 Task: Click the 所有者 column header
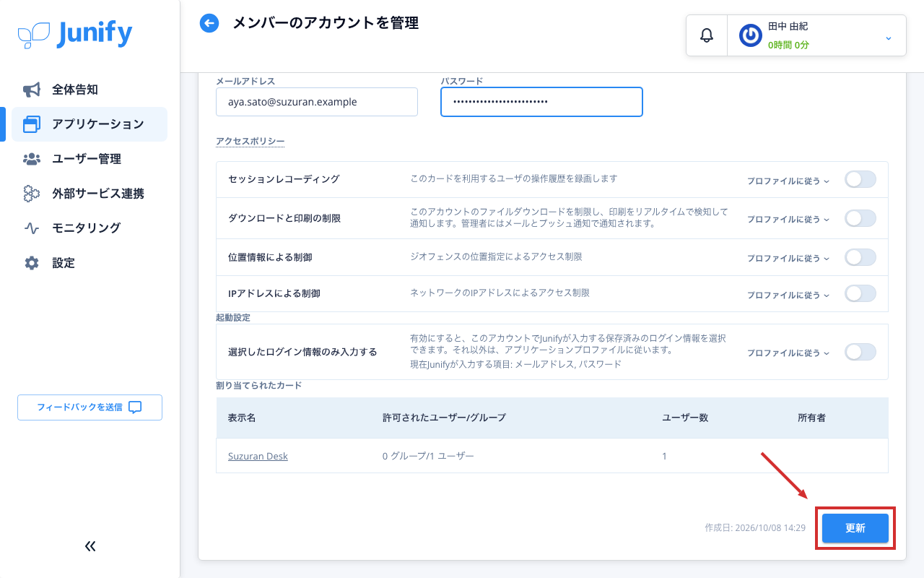pyautogui.click(x=811, y=418)
